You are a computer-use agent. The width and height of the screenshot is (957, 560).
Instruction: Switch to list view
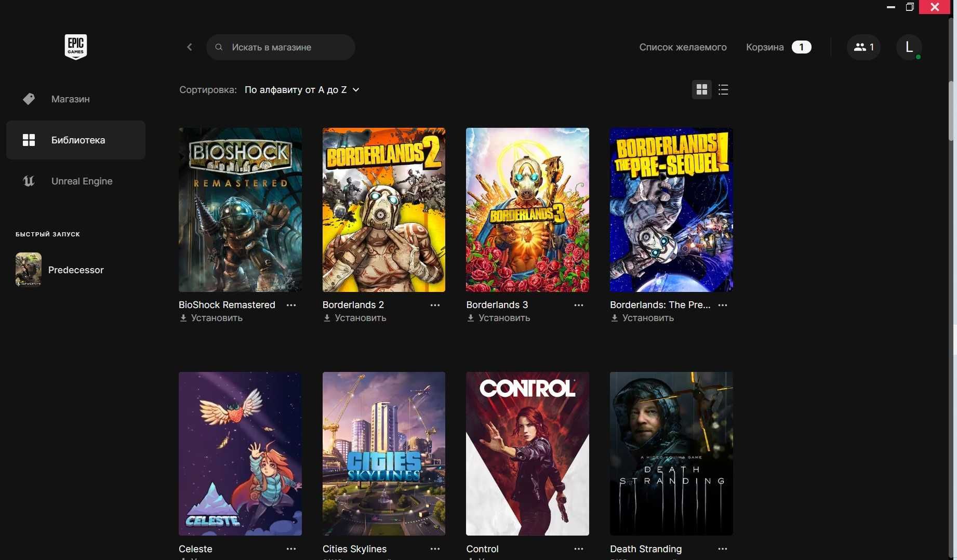[x=723, y=90]
